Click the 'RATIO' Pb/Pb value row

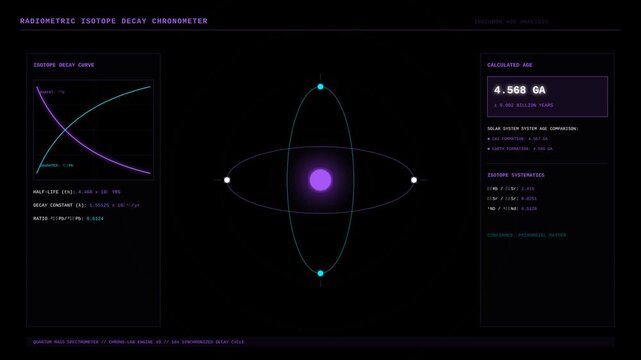pyautogui.click(x=68, y=219)
